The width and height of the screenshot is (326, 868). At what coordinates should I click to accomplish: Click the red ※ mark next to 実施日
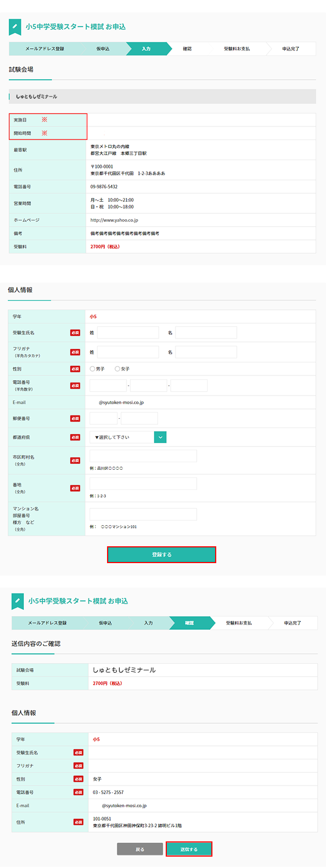[45, 119]
